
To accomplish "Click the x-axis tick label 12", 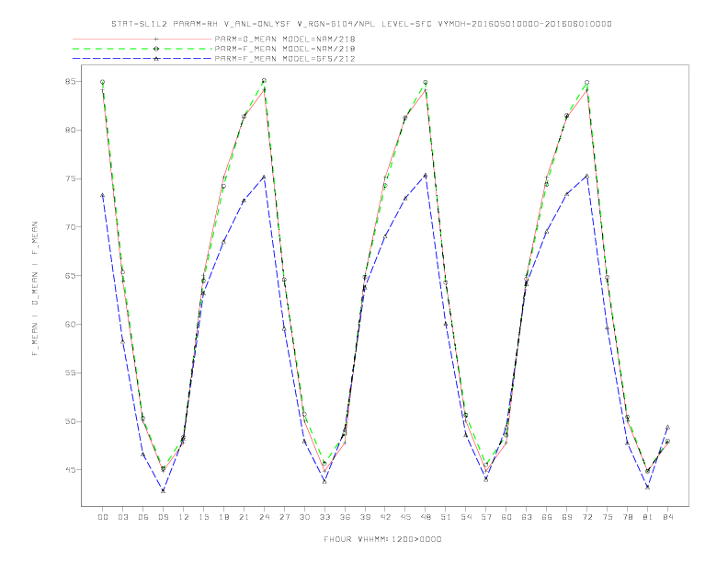I will (184, 517).
